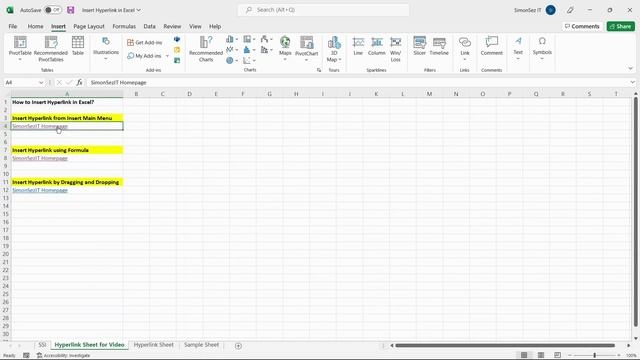The height and width of the screenshot is (360, 640).
Task: Switch to the Page Layout tab
Action: click(89, 26)
